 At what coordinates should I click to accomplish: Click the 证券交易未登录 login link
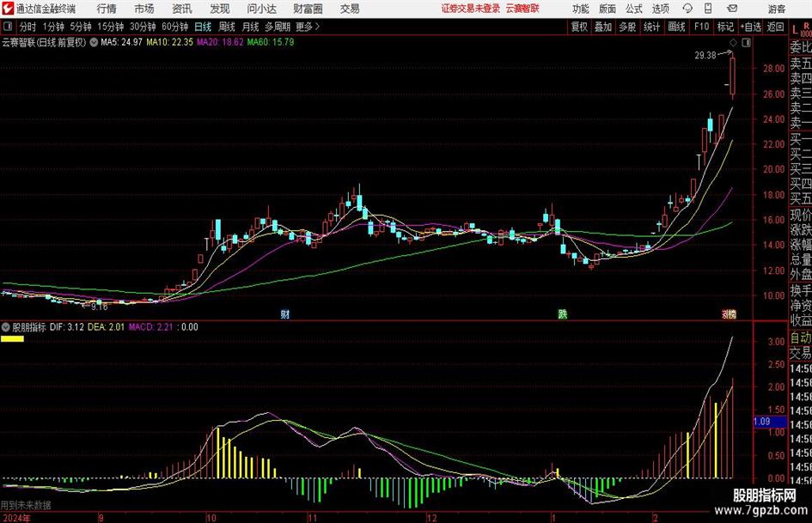click(471, 9)
